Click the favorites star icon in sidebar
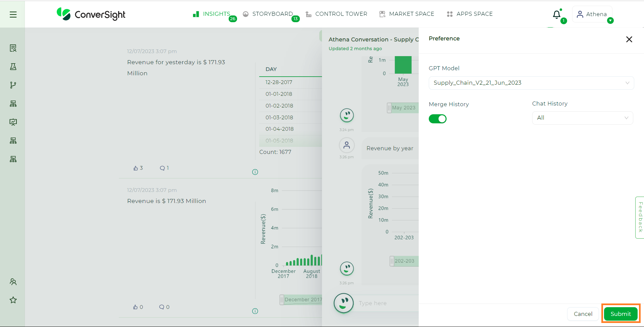644x327 pixels. pyautogui.click(x=13, y=300)
